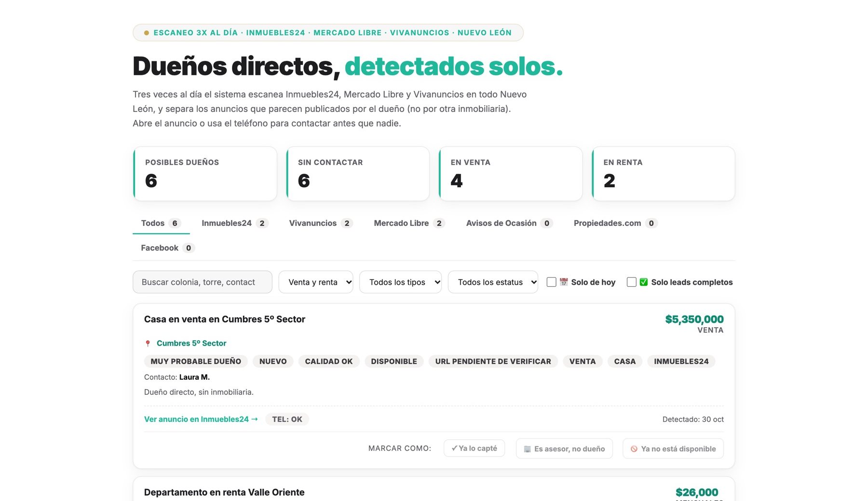Screen dimensions: 868x501
Task: Switch to the Facebook tab
Action: pyautogui.click(x=167, y=248)
